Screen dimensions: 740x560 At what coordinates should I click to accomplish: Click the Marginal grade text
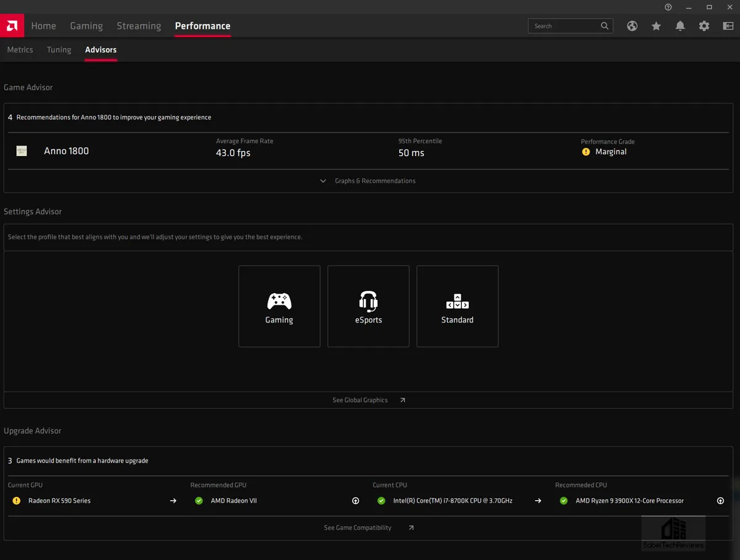(611, 152)
